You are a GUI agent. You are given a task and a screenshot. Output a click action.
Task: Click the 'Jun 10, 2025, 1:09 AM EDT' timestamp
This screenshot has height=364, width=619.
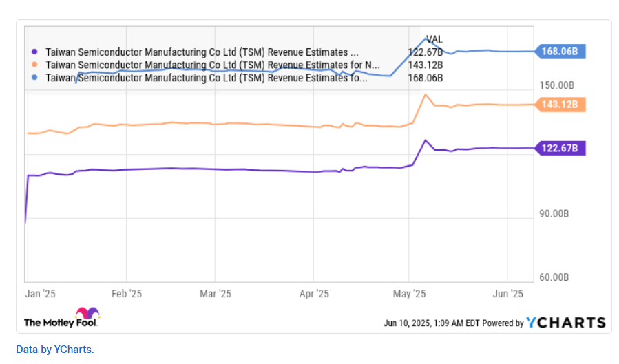point(432,323)
